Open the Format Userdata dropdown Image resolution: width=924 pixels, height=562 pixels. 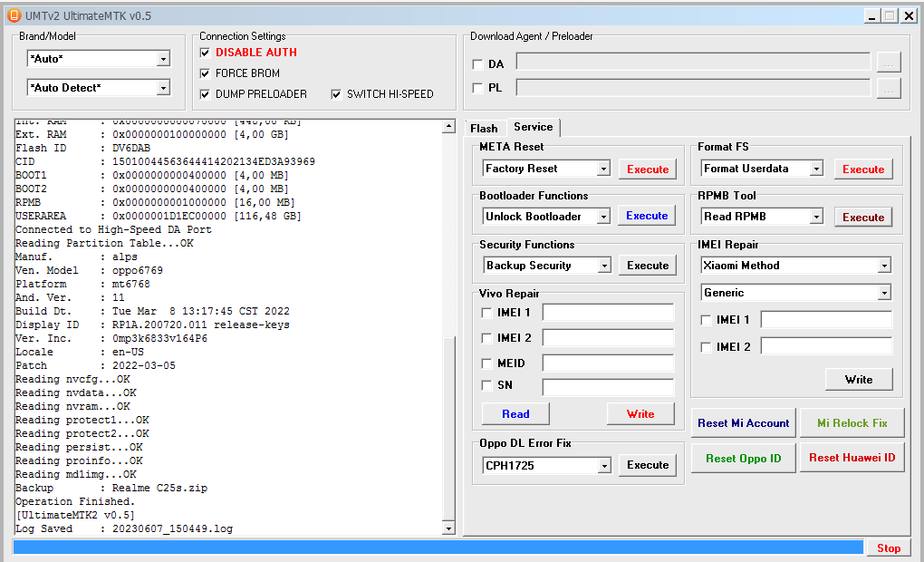coord(816,169)
